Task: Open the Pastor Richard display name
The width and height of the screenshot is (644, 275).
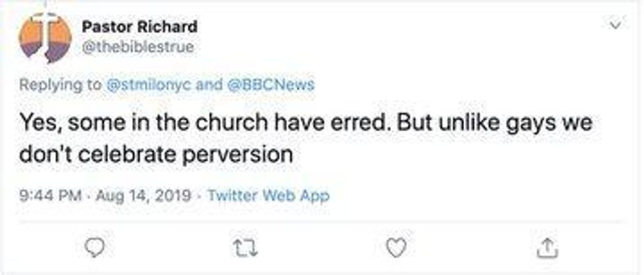Action: click(139, 27)
